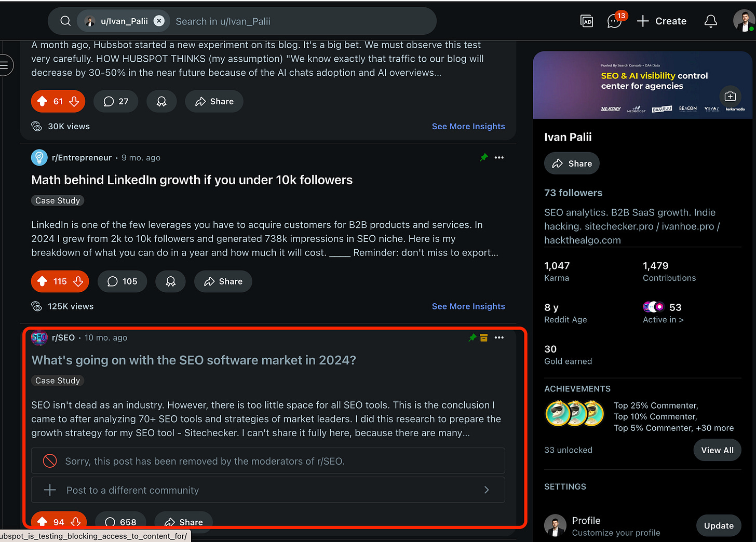
Task: Focus the 'Search in u/Ivan_Palii' field
Action: tap(301, 21)
